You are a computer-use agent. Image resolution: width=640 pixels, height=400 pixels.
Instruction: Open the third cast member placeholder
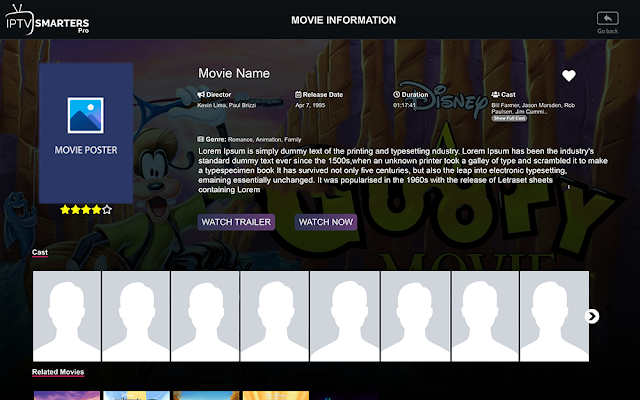click(205, 316)
